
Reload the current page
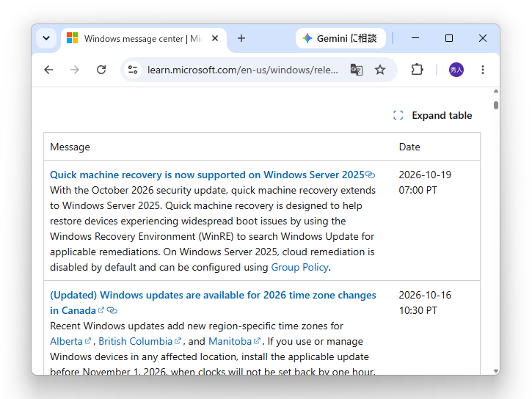pyautogui.click(x=101, y=70)
